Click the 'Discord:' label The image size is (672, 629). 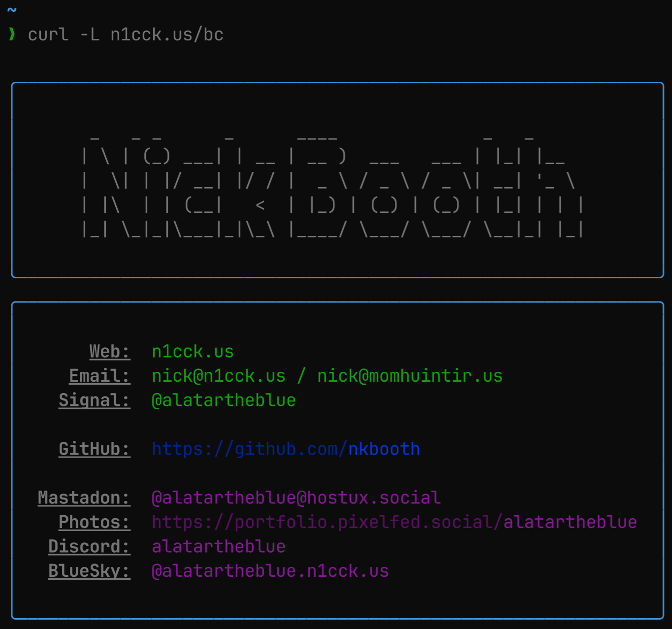point(89,546)
